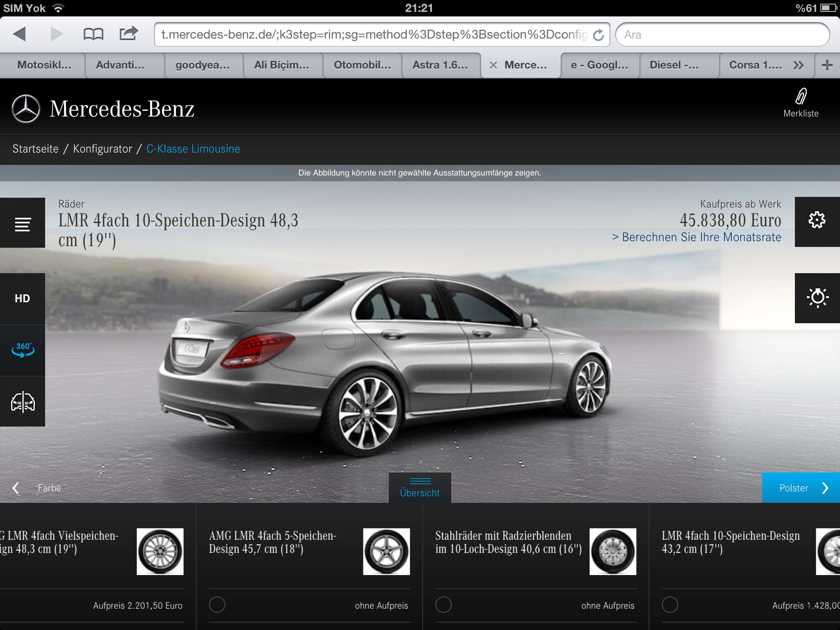Tap the Vielspeichen 19" wheel thumbnail
The image size is (840, 630).
click(x=160, y=552)
